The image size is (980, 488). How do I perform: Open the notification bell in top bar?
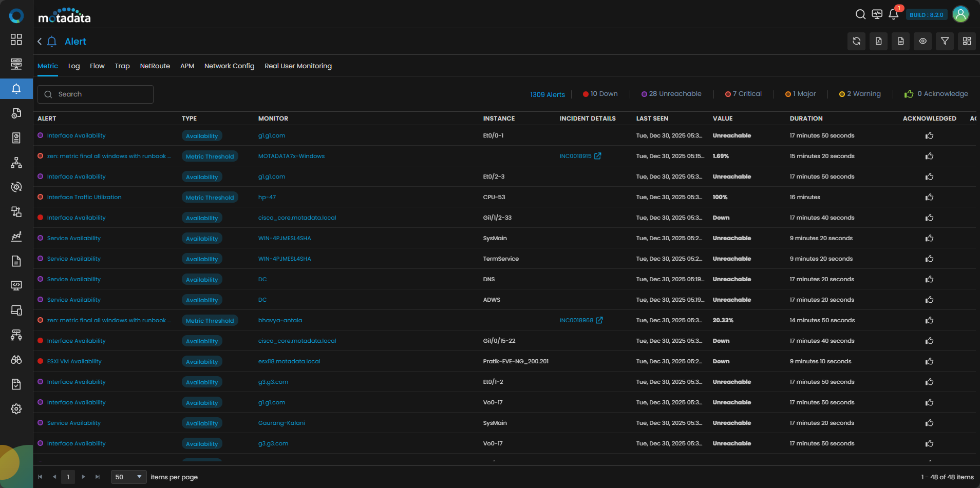click(x=893, y=14)
